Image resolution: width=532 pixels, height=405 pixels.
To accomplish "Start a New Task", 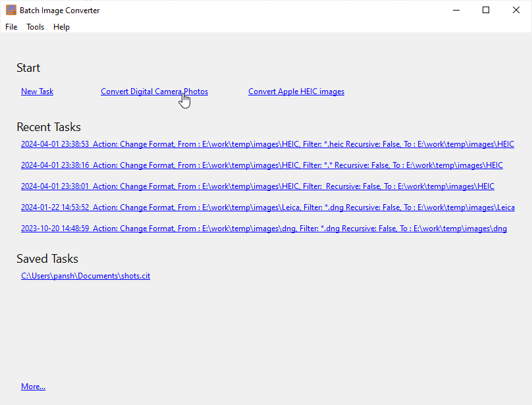I will 37,92.
